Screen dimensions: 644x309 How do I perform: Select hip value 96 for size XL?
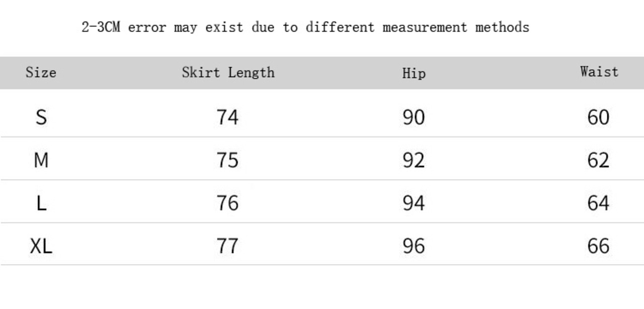pyautogui.click(x=414, y=246)
